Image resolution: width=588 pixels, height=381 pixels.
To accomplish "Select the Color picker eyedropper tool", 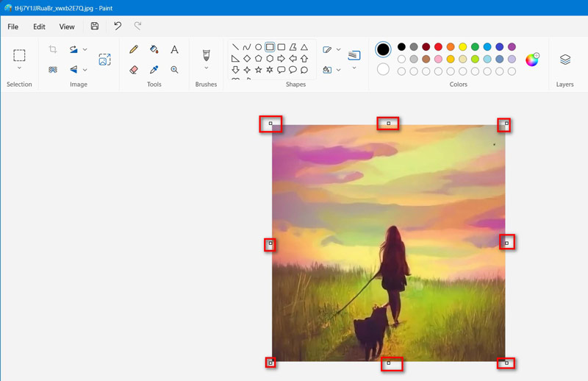I will click(154, 69).
